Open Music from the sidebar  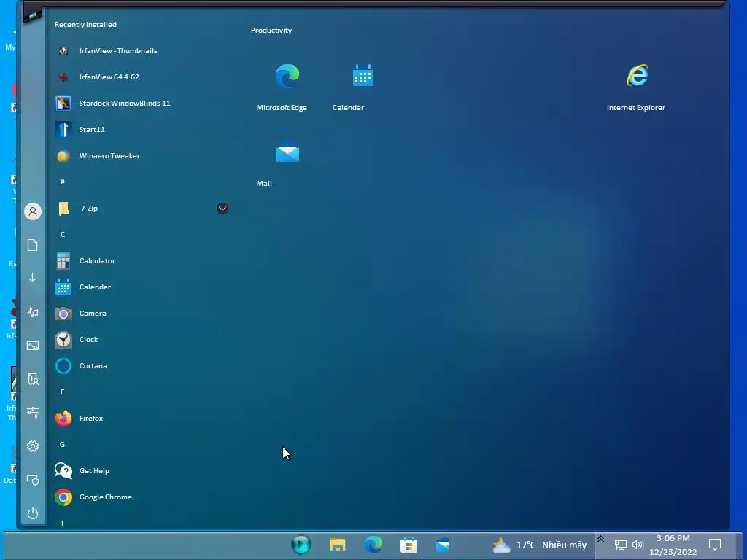click(33, 312)
